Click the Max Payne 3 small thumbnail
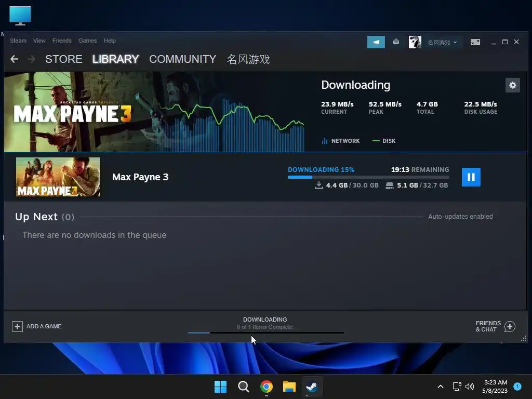Screen dimensions: 532x399 point(58,177)
